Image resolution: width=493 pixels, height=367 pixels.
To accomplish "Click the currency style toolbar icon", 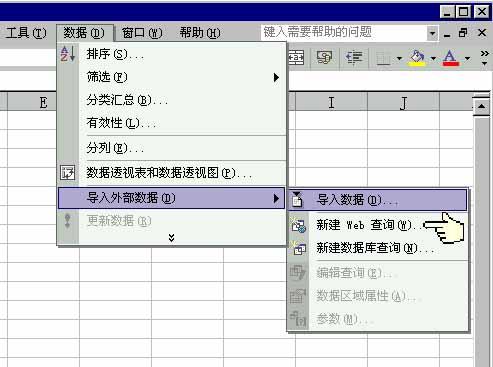I will point(324,58).
